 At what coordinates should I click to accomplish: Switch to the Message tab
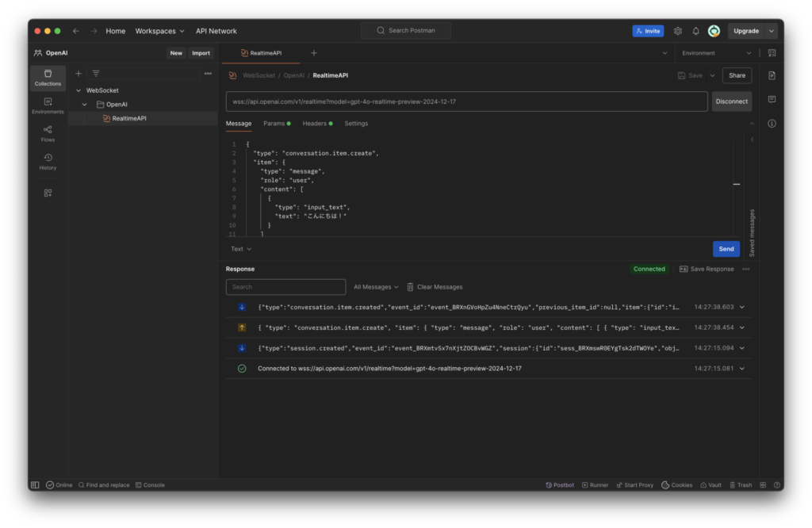[x=239, y=124]
